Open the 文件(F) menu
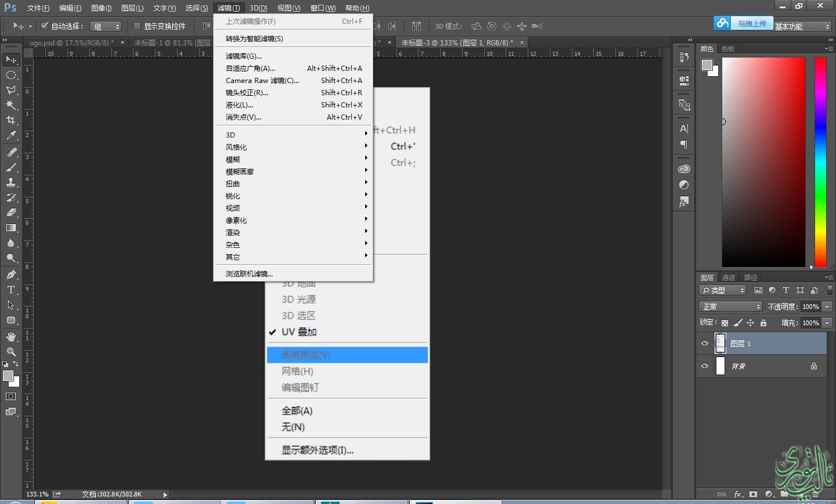This screenshot has height=504, width=836. point(38,8)
